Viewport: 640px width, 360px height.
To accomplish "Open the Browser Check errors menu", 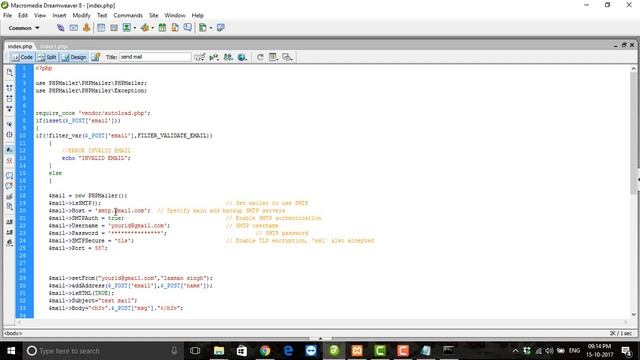I will coord(199,57).
